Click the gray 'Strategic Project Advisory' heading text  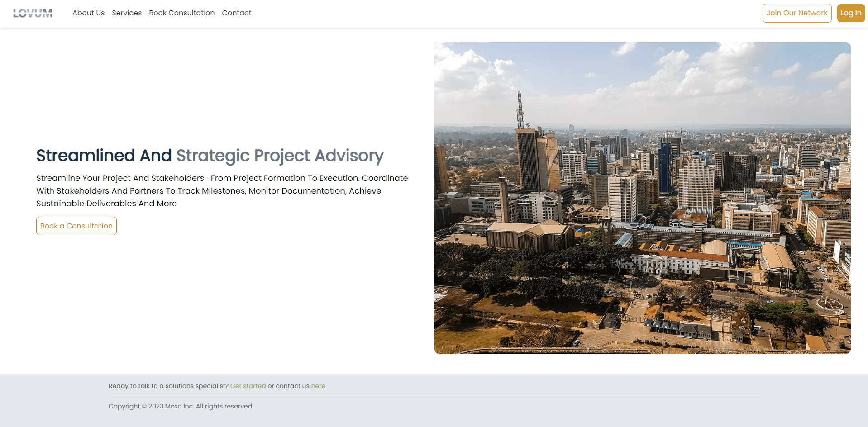[280, 156]
